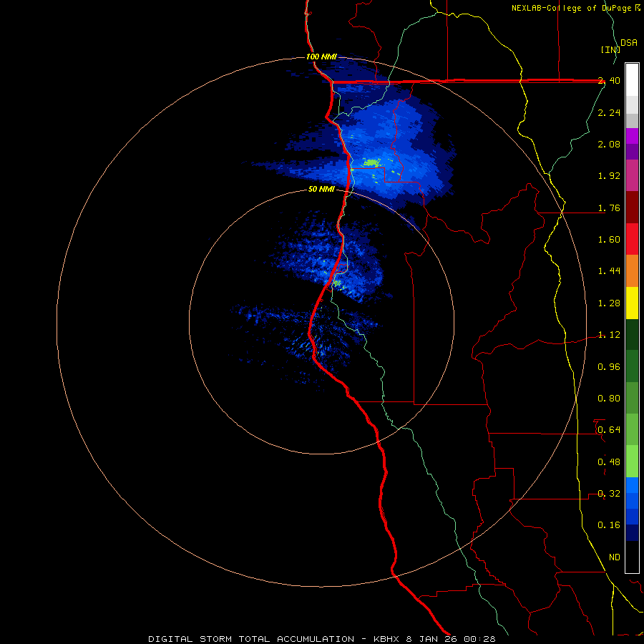Select the 2.24 legend value
This screenshot has height=644, width=644.
click(609, 112)
